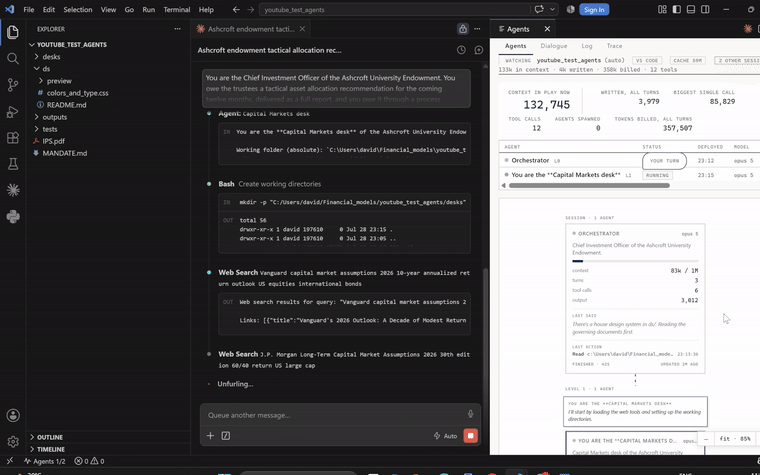Select the Ashcroft endowment editor tab
The height and width of the screenshot is (475, 760).
click(250, 29)
